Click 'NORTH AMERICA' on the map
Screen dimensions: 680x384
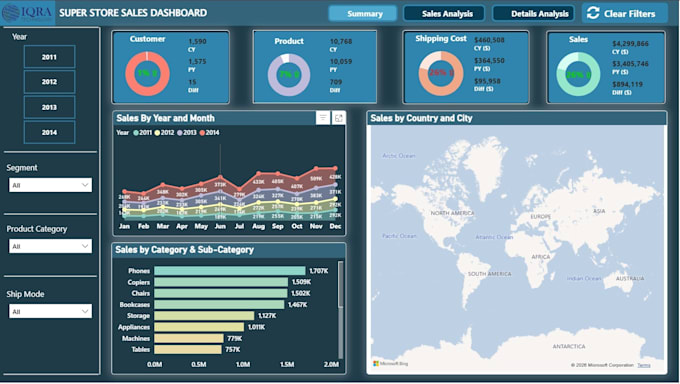coord(452,213)
